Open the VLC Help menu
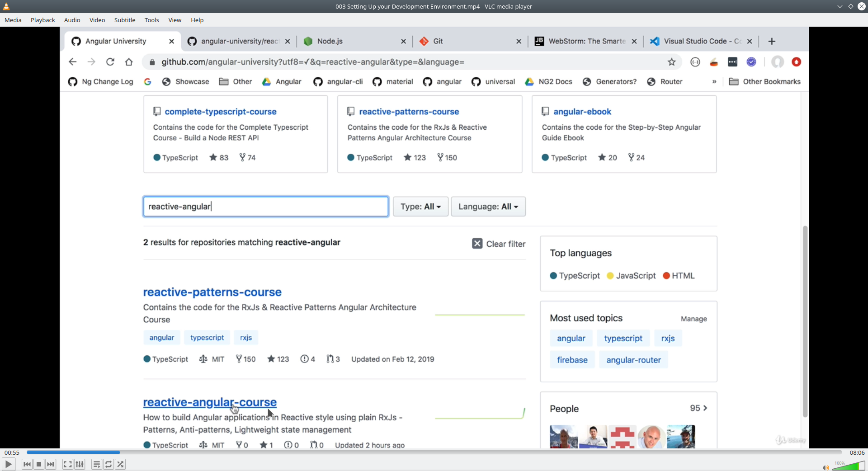The height and width of the screenshot is (471, 868). coord(197,20)
